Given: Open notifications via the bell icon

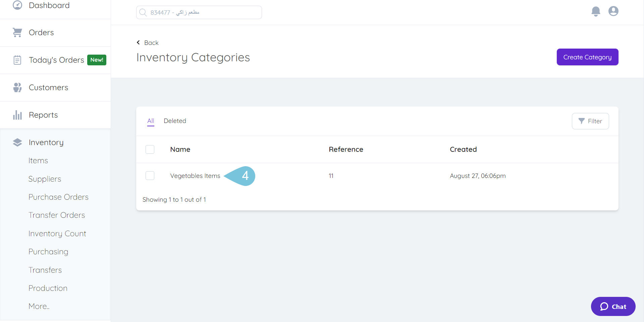Looking at the screenshot, I should [596, 11].
